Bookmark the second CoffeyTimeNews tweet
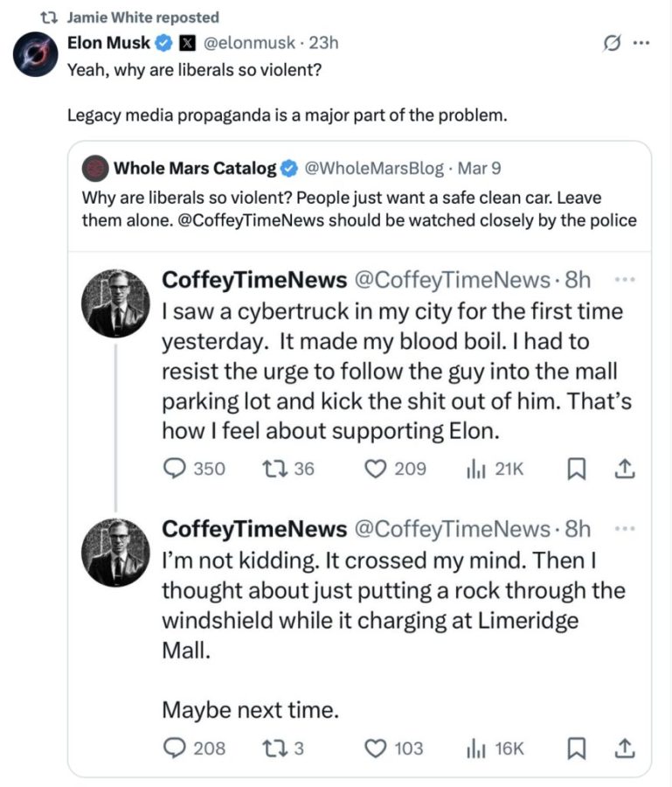Viewport: 672px width, 787px height. point(577,748)
